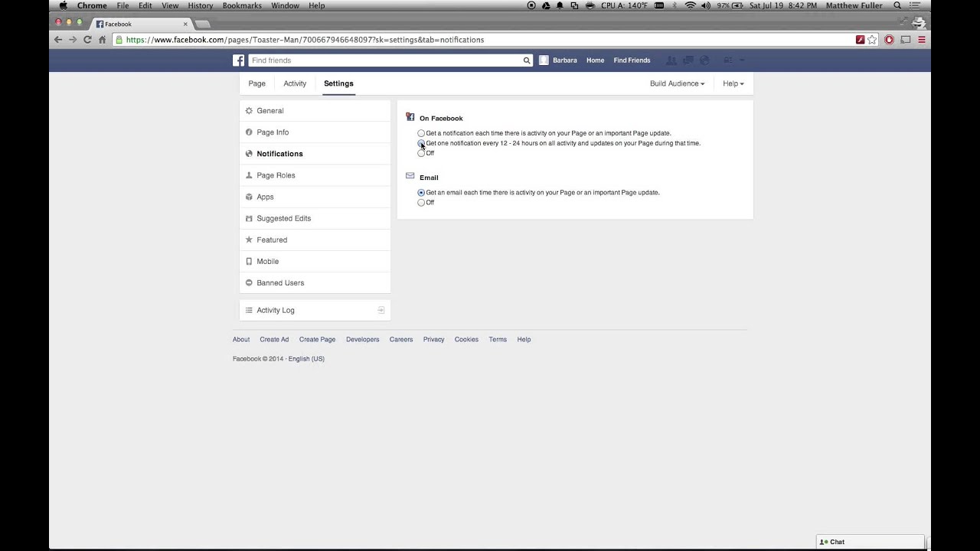Reload the page with Chrome refresh icon
This screenshot has width=980, height=551.
(x=87, y=40)
